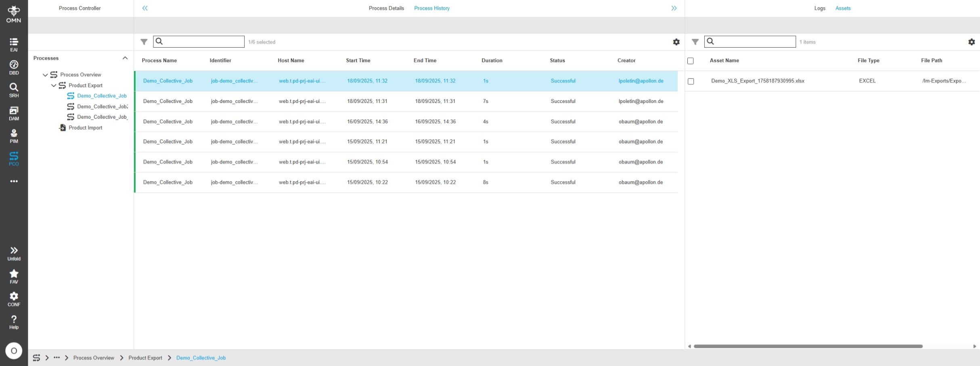The image size is (980, 366).
Task: Open the EAI module in sidebar
Action: point(14,44)
